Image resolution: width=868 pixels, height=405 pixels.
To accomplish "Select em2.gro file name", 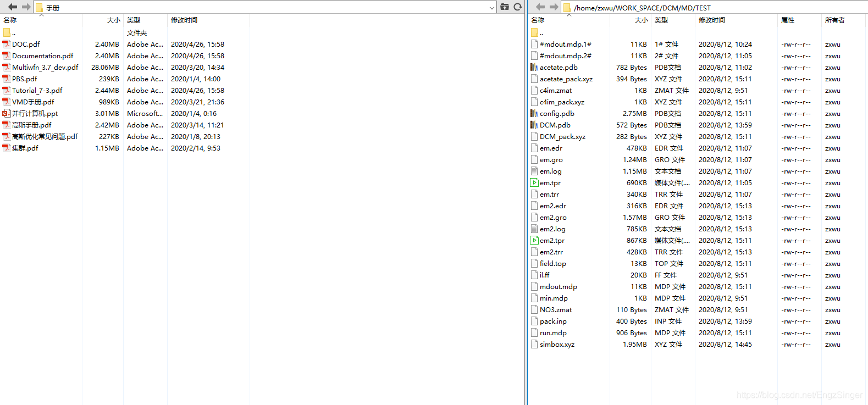I will (x=553, y=217).
